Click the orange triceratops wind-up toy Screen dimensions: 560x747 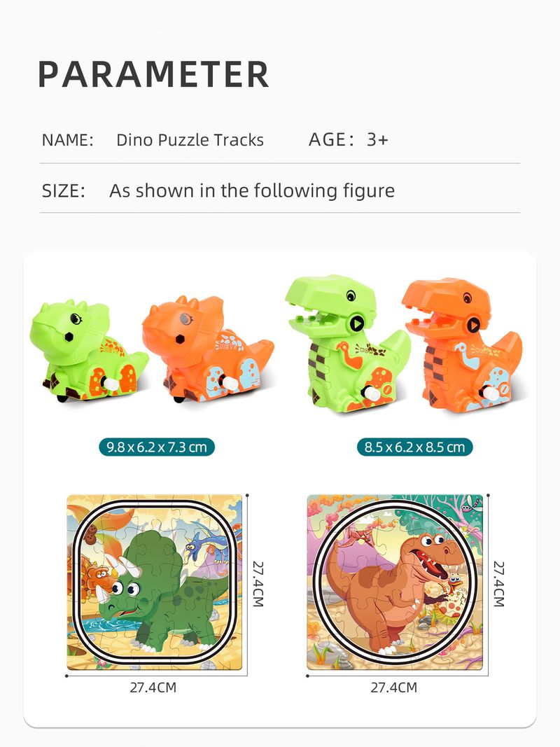(208, 349)
